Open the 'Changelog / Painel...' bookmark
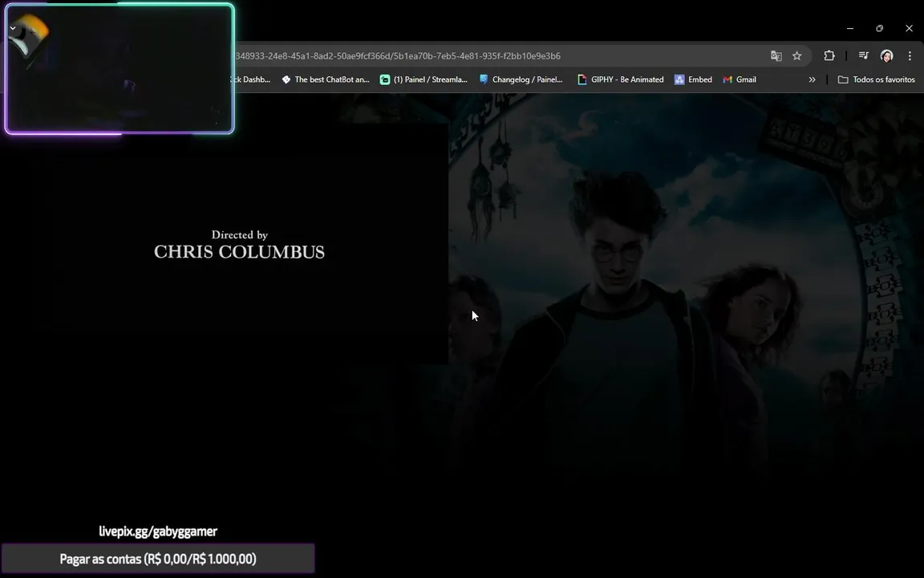This screenshot has height=578, width=924. pyautogui.click(x=521, y=79)
